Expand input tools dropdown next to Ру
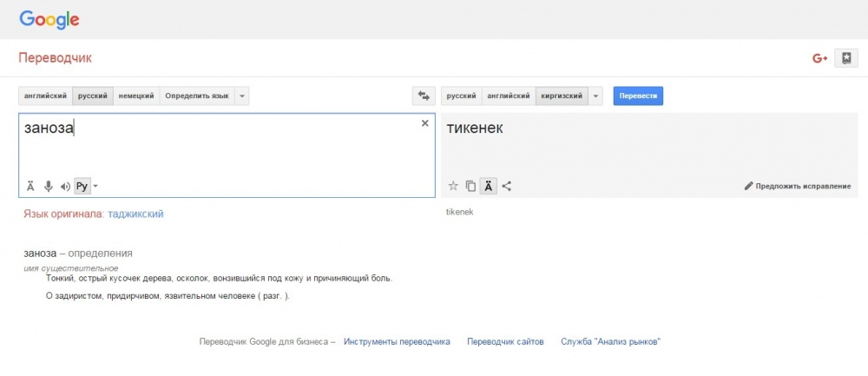868x376 pixels. point(95,186)
